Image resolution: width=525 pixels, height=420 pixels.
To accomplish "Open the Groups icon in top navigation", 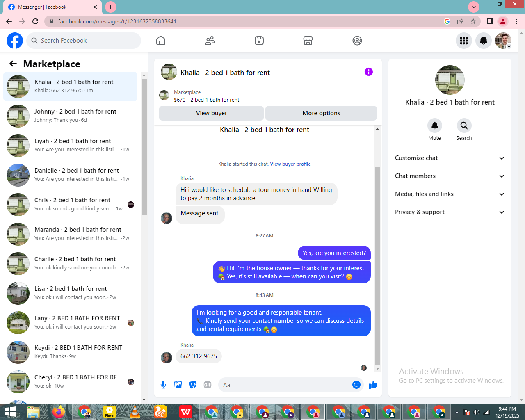I will pyautogui.click(x=357, y=41).
